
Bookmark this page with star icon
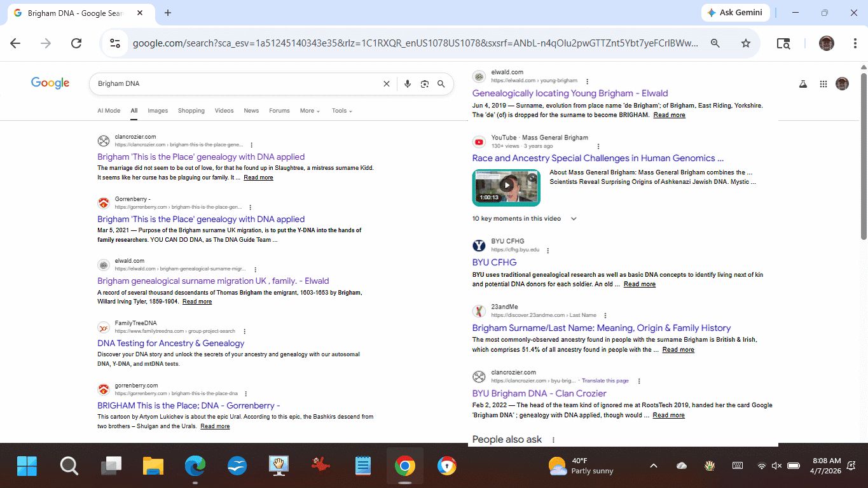pos(746,43)
